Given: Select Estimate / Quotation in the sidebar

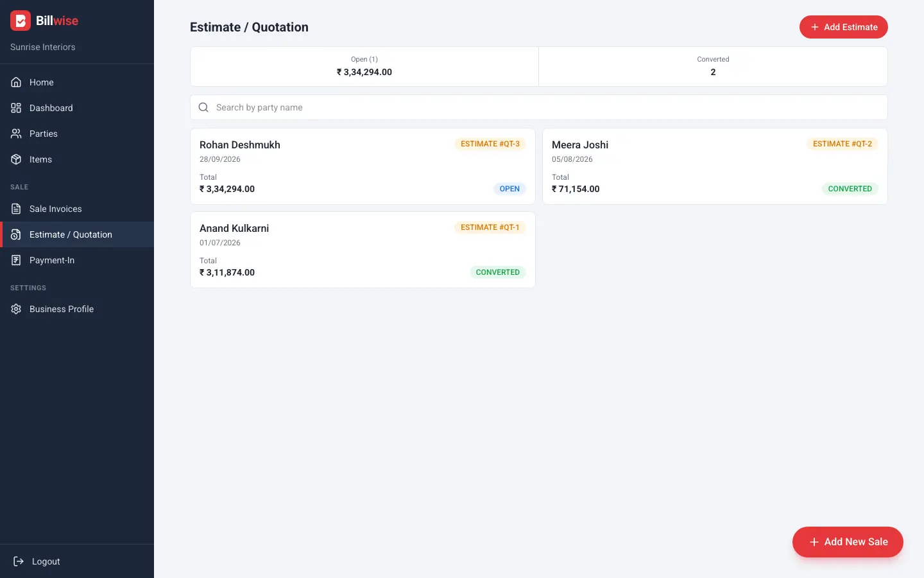Looking at the screenshot, I should [77, 234].
